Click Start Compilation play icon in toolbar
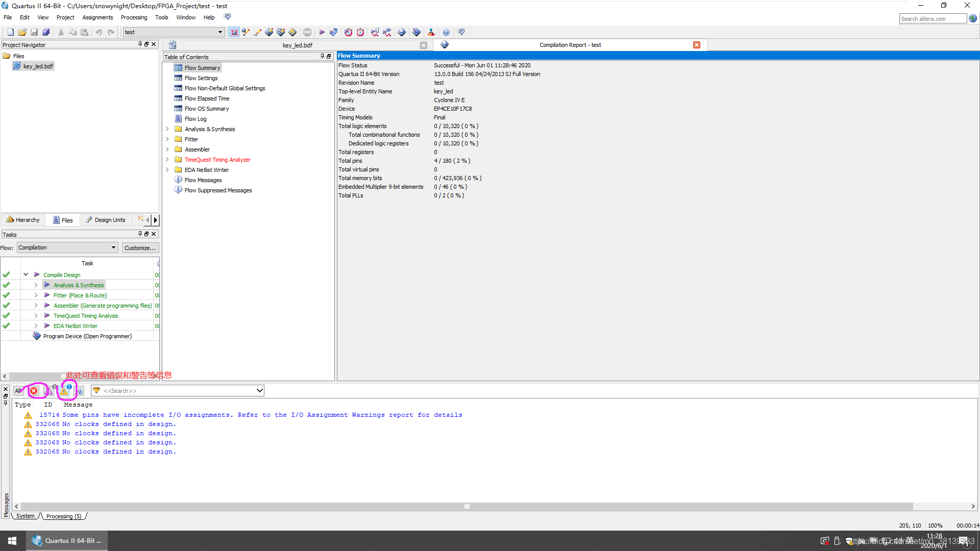 coord(322,32)
